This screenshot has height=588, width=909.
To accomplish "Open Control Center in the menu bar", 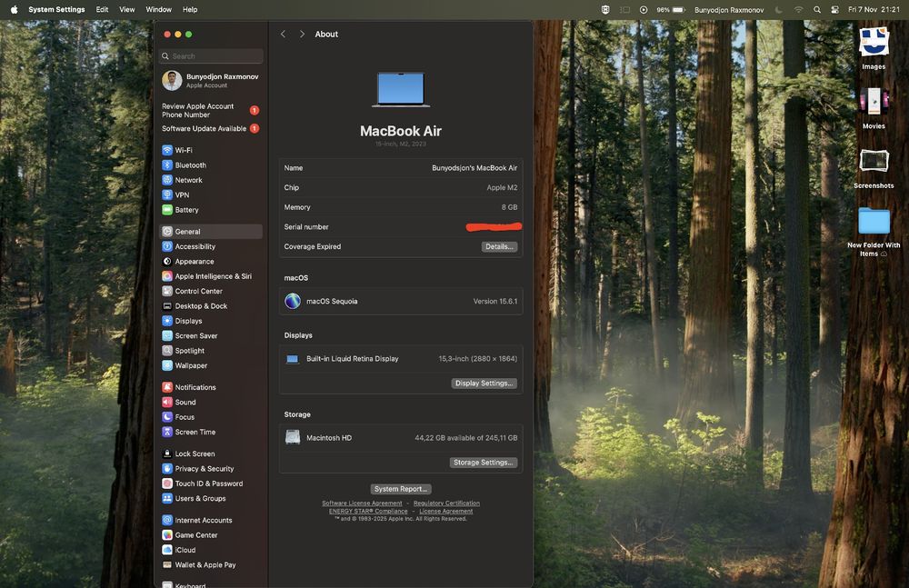I will [x=834, y=10].
